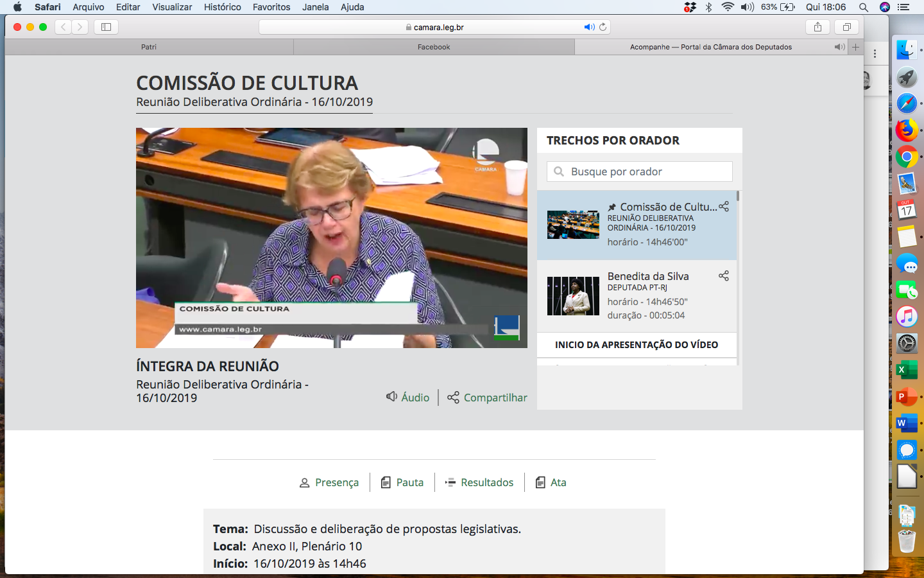
Task: Open the Pauta document link
Action: (x=402, y=482)
